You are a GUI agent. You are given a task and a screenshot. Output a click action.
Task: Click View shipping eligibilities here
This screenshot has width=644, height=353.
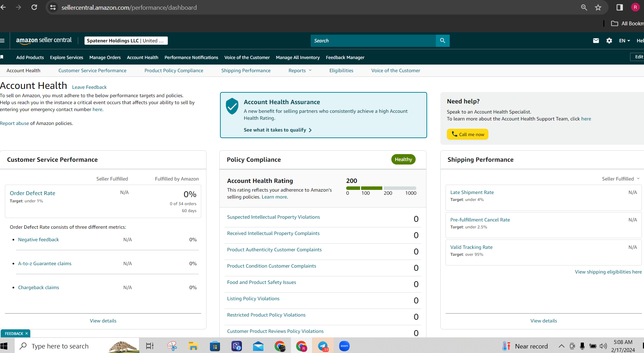pyautogui.click(x=608, y=272)
